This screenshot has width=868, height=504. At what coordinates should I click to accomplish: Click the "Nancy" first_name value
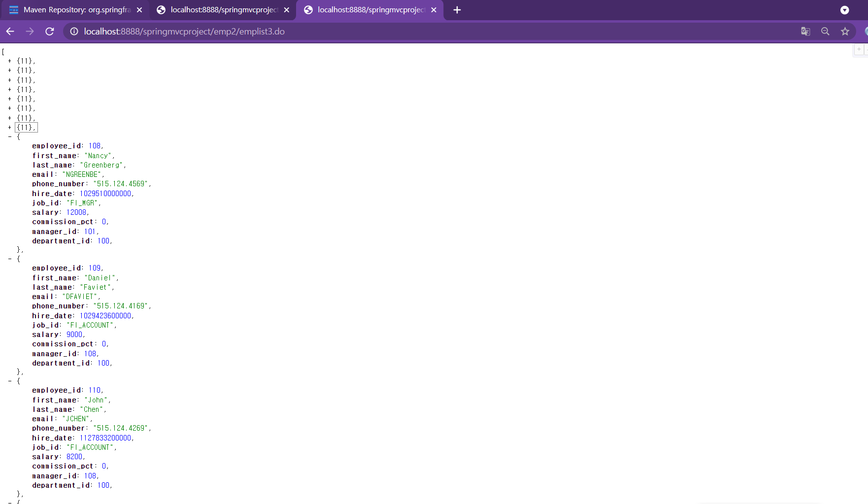point(98,156)
